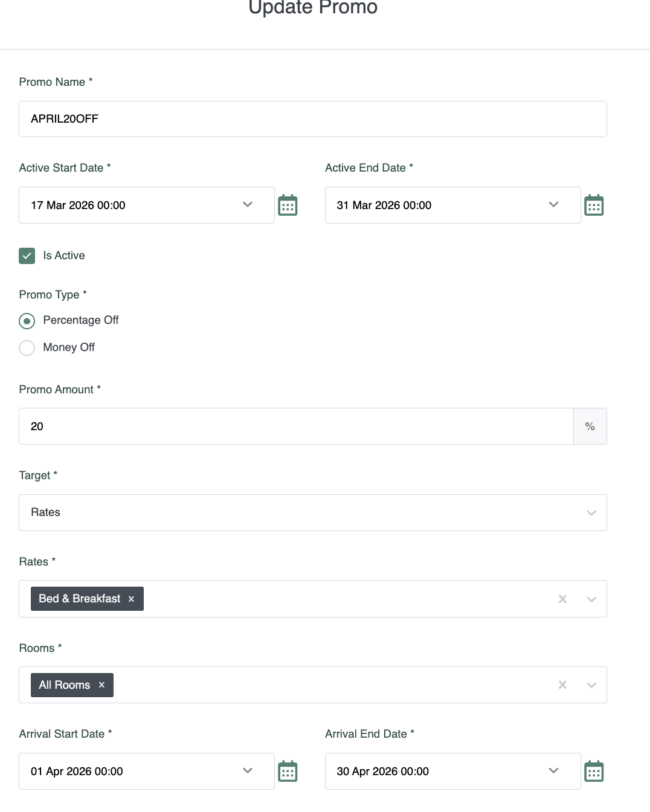Open Arrival End Date dropdown chevron

[553, 771]
